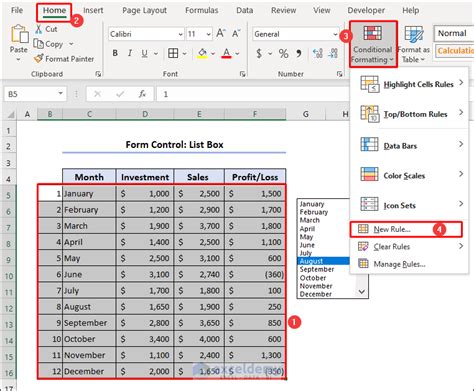This screenshot has height=391, width=474.
Task: Click the Cut scissors icon
Action: [39, 29]
